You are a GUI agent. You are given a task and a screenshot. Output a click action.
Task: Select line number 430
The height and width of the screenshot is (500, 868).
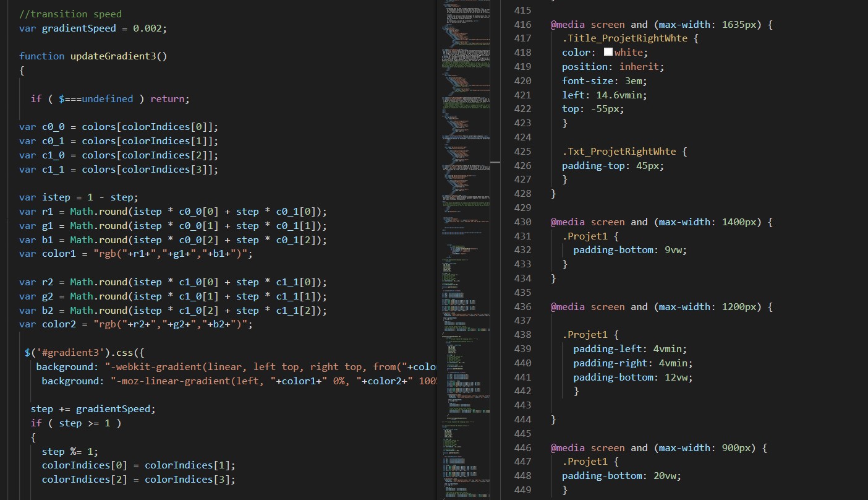click(522, 222)
